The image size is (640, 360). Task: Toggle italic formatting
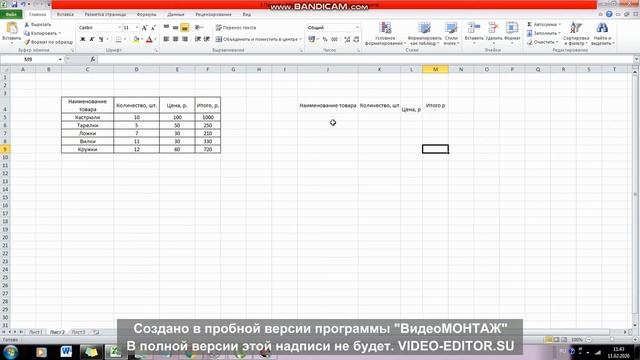[x=92, y=39]
